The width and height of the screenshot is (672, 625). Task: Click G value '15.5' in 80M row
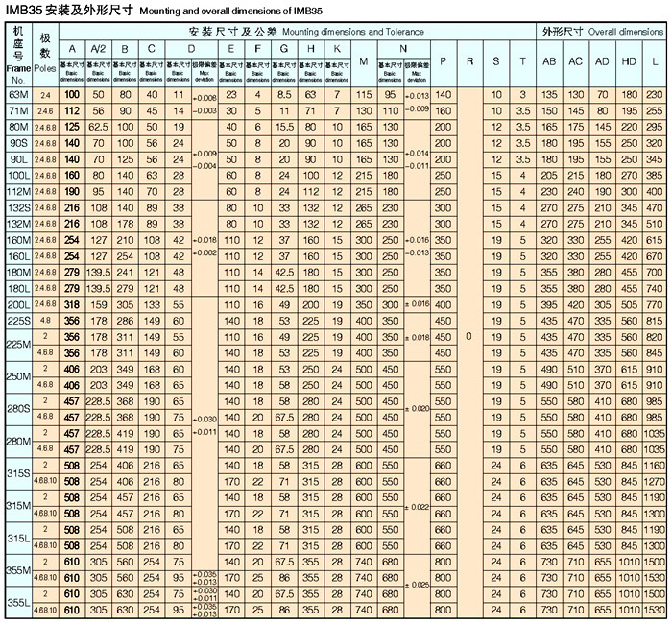pyautogui.click(x=284, y=128)
